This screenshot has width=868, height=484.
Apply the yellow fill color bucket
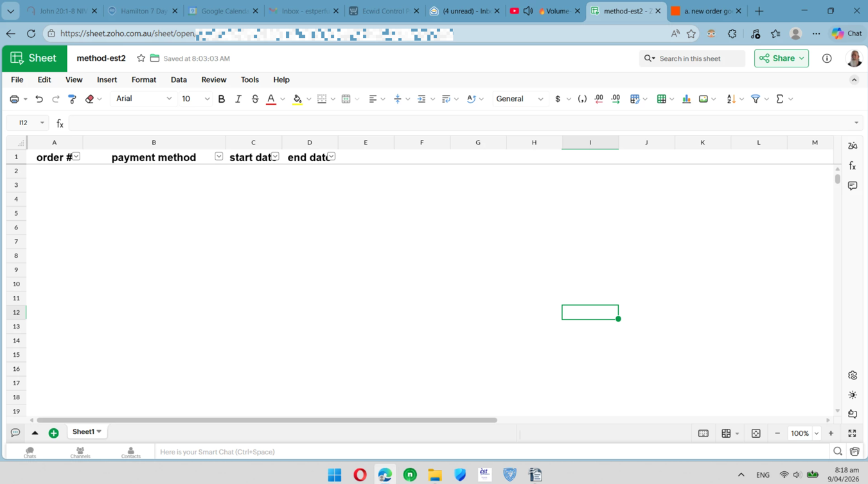[x=297, y=99]
